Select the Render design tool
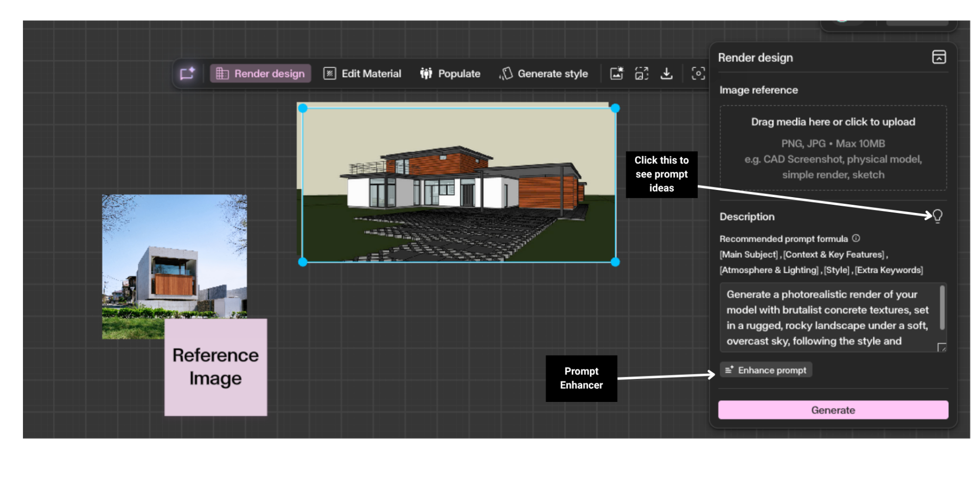The height and width of the screenshot is (478, 980). click(260, 74)
